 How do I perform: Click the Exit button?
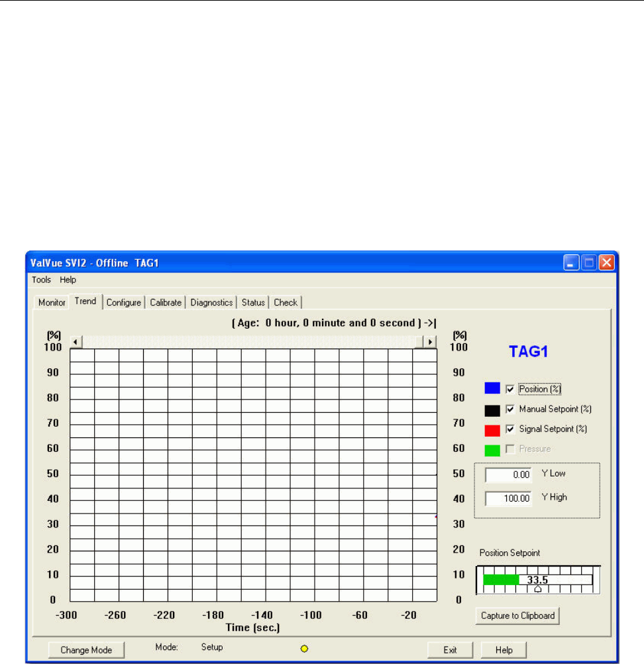(x=450, y=650)
